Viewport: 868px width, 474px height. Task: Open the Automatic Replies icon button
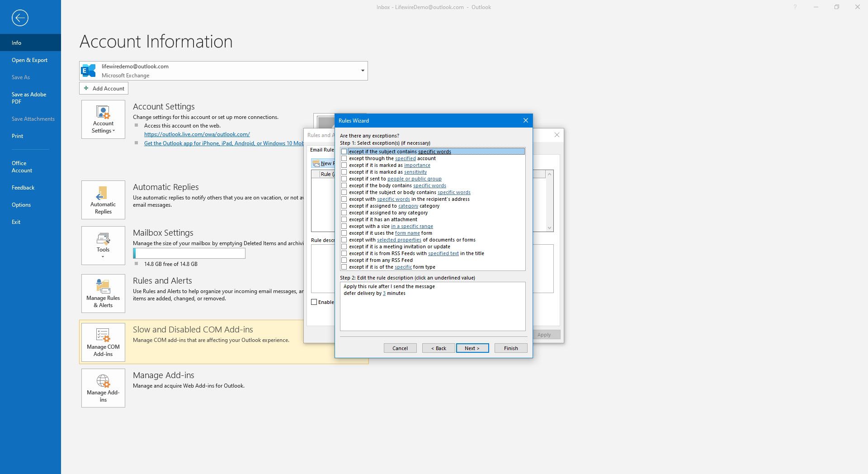coord(103,200)
